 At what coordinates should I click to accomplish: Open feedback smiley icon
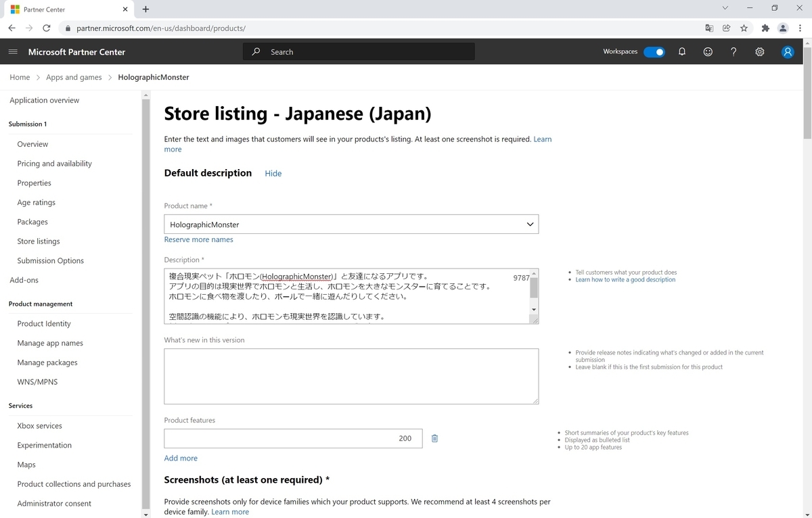pyautogui.click(x=708, y=52)
